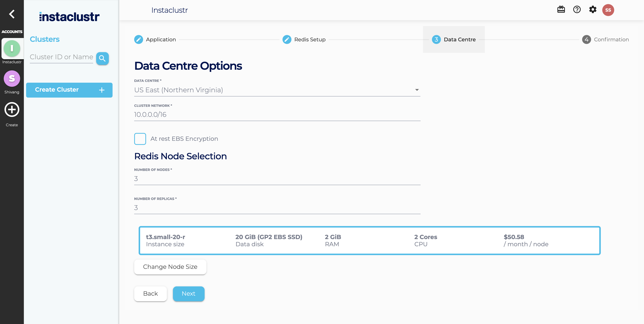This screenshot has height=324, width=644.
Task: Open the SS user profile avatar
Action: [x=608, y=10]
